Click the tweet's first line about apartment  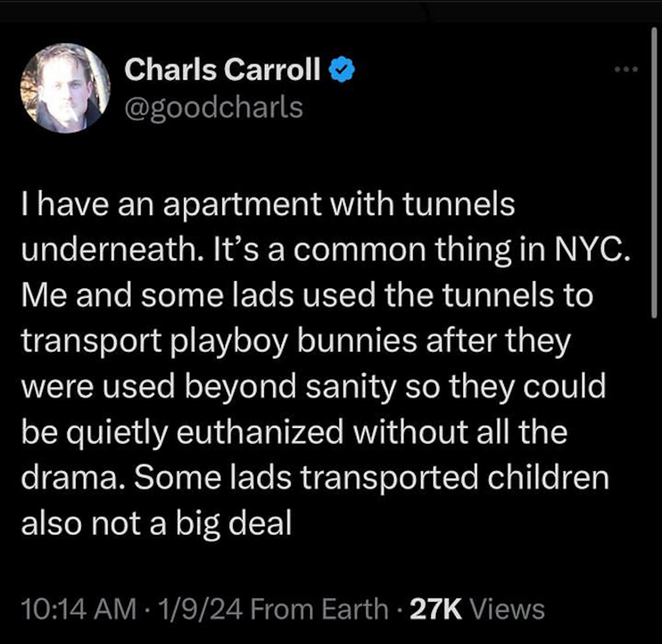[x=268, y=205]
